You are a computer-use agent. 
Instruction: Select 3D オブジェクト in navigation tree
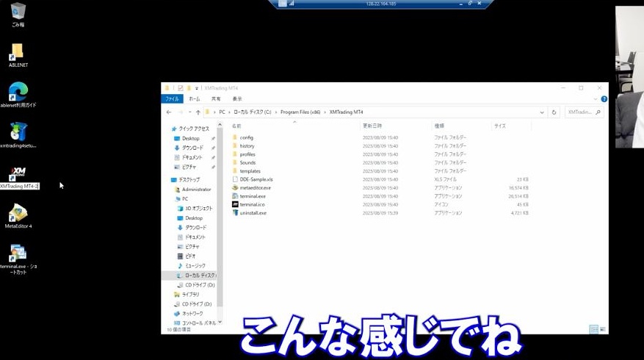coord(199,209)
